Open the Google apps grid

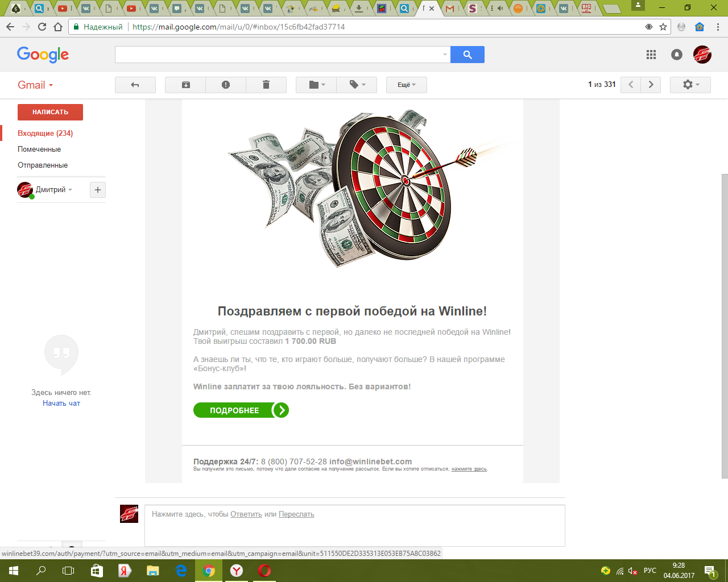[x=651, y=55]
